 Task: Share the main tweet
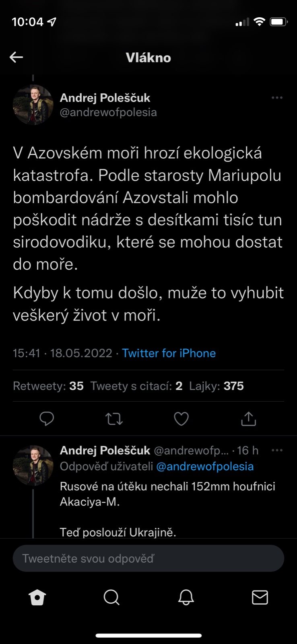click(248, 419)
